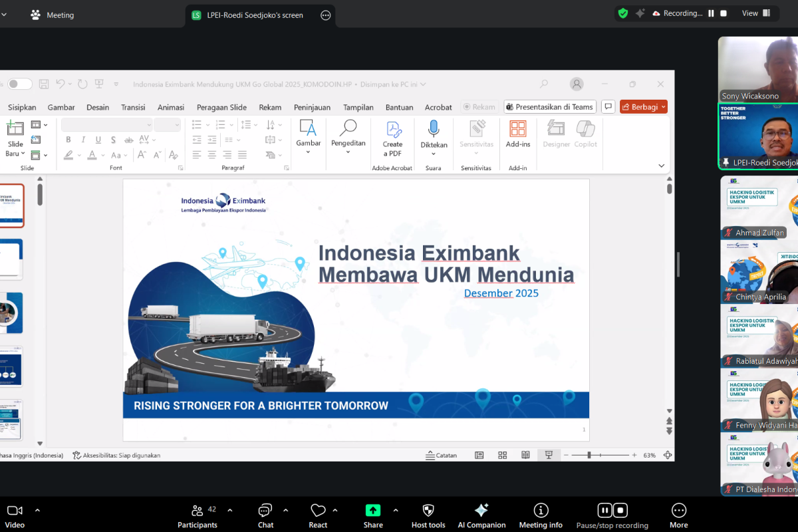798x532 pixels.
Task: Click the PowerPoint search magnifier icon
Action: click(544, 84)
